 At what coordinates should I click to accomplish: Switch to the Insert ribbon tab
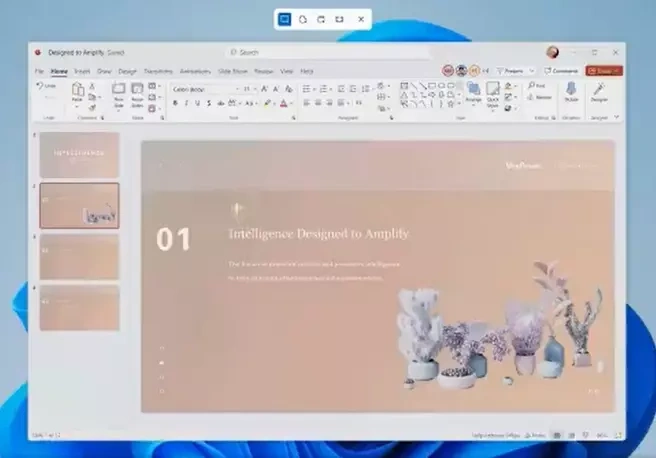click(82, 72)
